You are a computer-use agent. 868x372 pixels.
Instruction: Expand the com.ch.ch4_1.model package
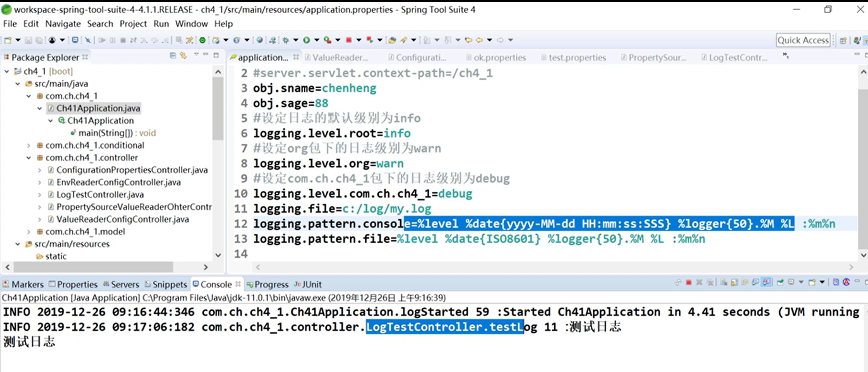[29, 231]
